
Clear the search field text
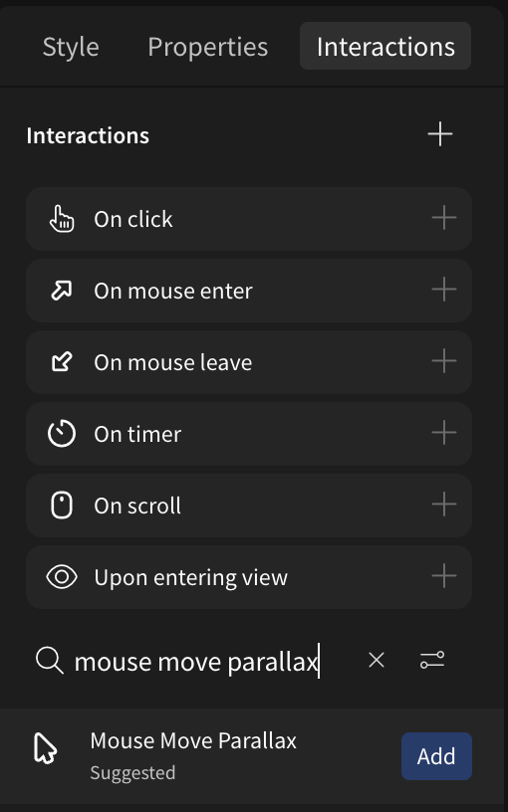376,661
